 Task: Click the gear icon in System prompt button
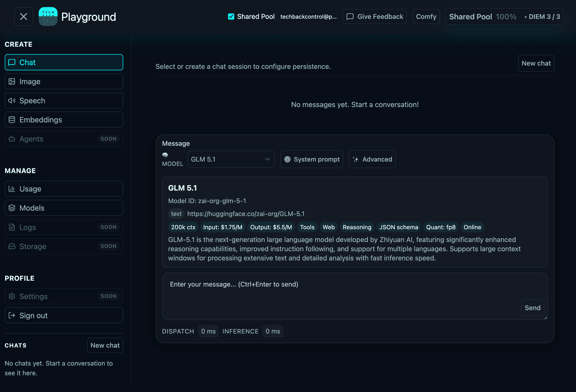coord(288,159)
